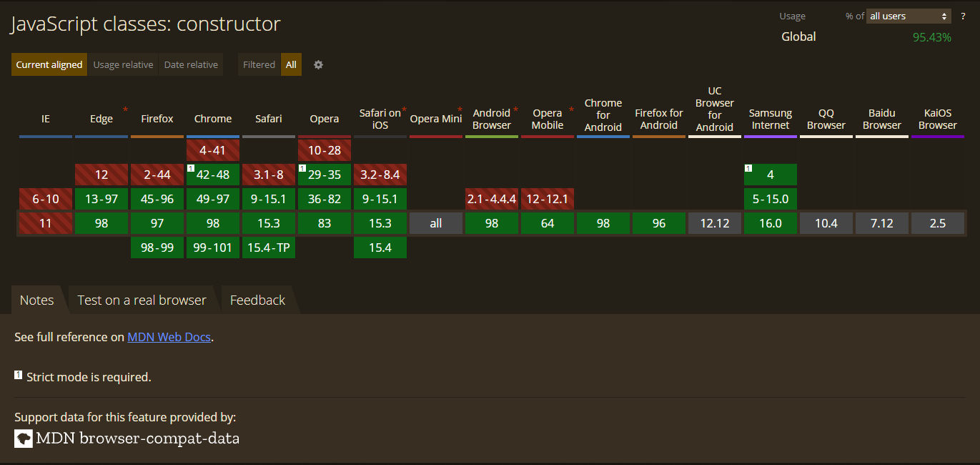
Task: Toggle the All browsers option
Action: (x=291, y=64)
